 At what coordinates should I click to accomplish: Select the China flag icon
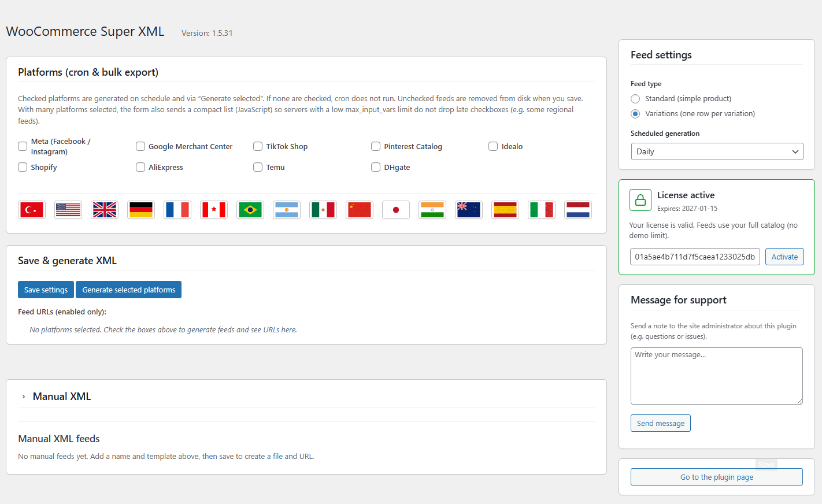pyautogui.click(x=360, y=210)
